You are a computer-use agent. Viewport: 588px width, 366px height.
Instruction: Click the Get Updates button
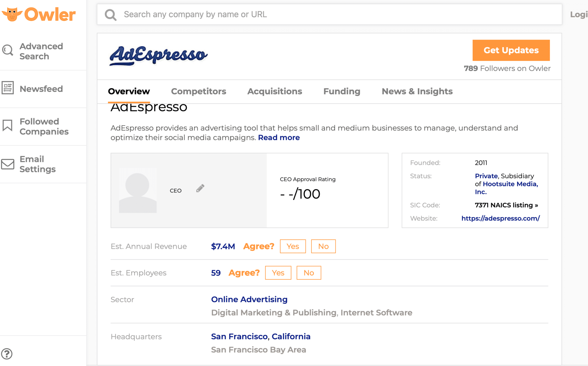(511, 50)
